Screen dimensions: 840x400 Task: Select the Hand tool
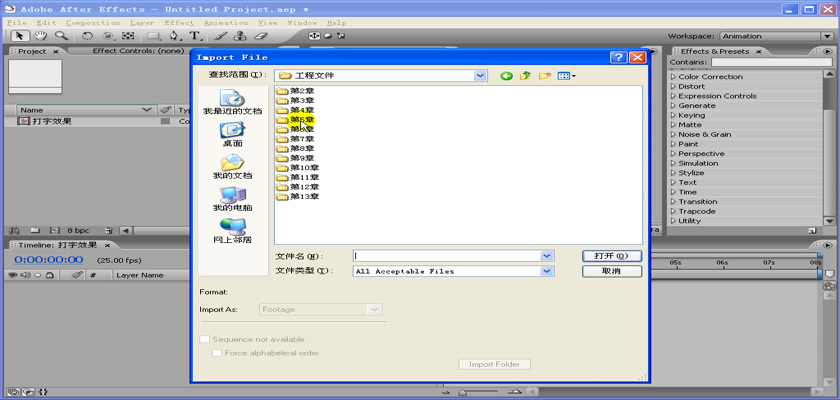point(41,36)
